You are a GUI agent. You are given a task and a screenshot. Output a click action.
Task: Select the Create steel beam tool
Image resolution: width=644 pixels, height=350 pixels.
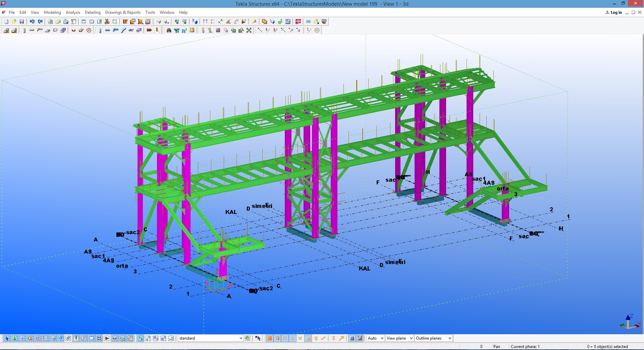pyautogui.click(x=108, y=31)
